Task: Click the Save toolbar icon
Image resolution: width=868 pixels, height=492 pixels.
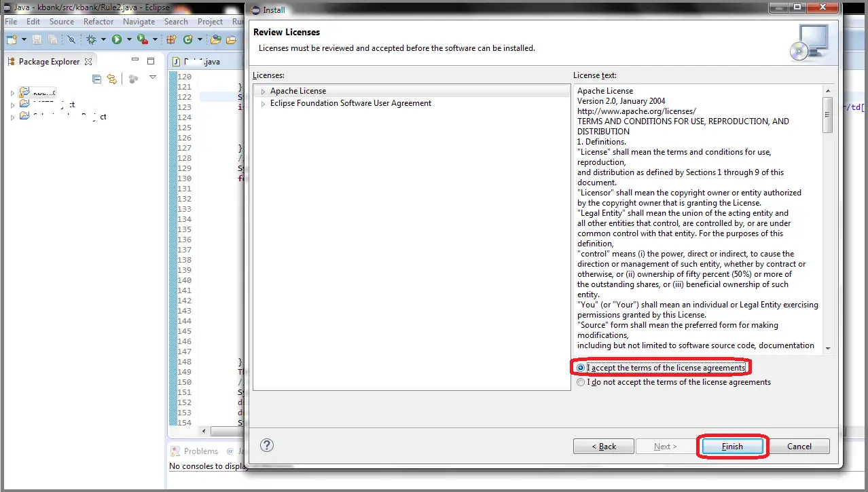Action: coord(37,40)
